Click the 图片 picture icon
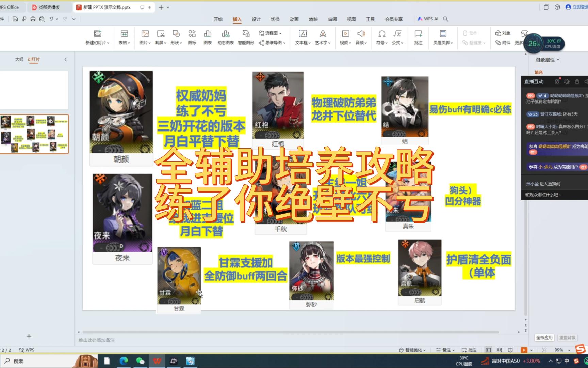Image resolution: width=588 pixels, height=368 pixels. (145, 34)
